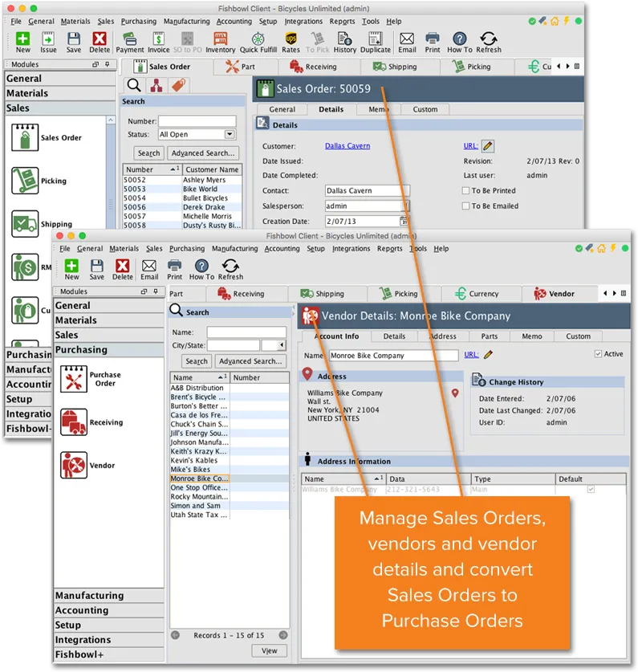The height and width of the screenshot is (672, 638).
Task: Click the Quick Fulfill icon
Action: coord(258,43)
